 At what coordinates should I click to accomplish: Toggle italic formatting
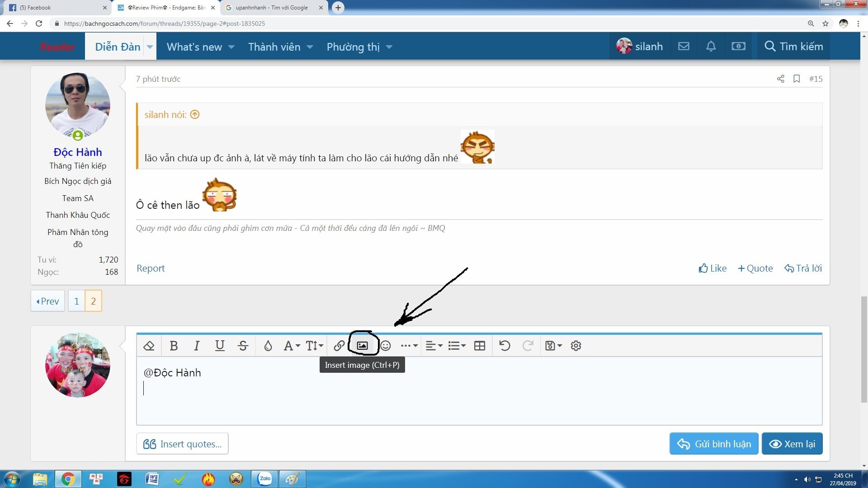[x=197, y=346]
